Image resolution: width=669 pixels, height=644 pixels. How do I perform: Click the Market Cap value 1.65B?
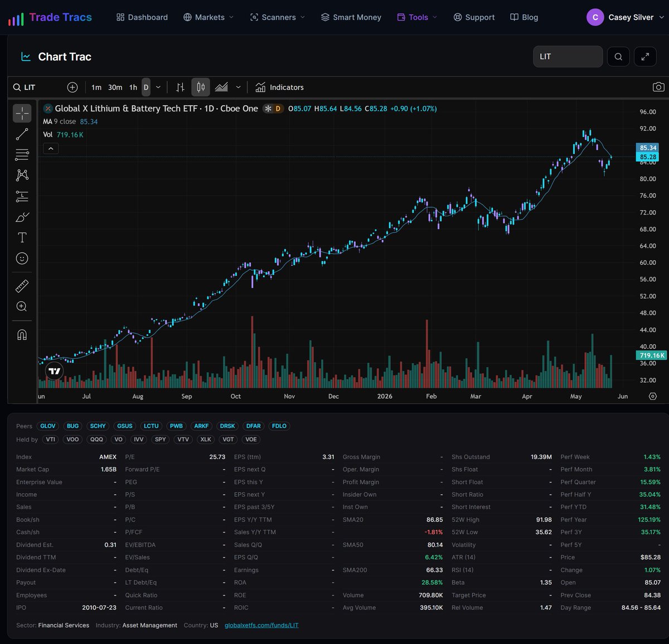point(108,470)
